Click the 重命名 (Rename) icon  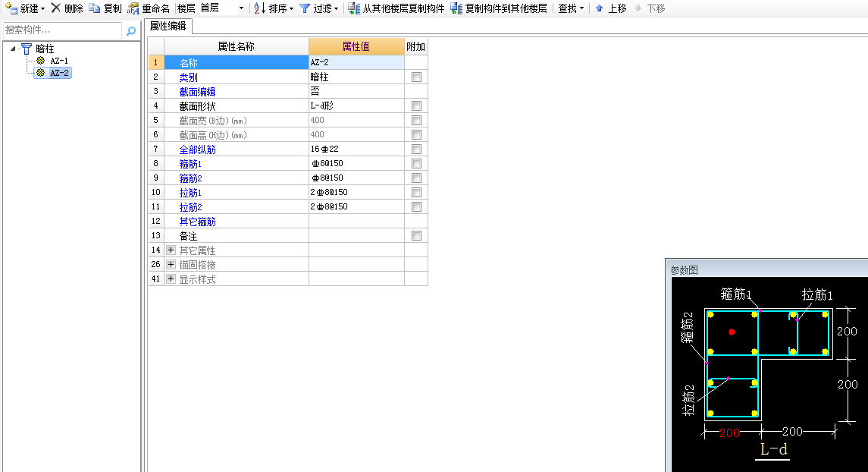[x=133, y=8]
